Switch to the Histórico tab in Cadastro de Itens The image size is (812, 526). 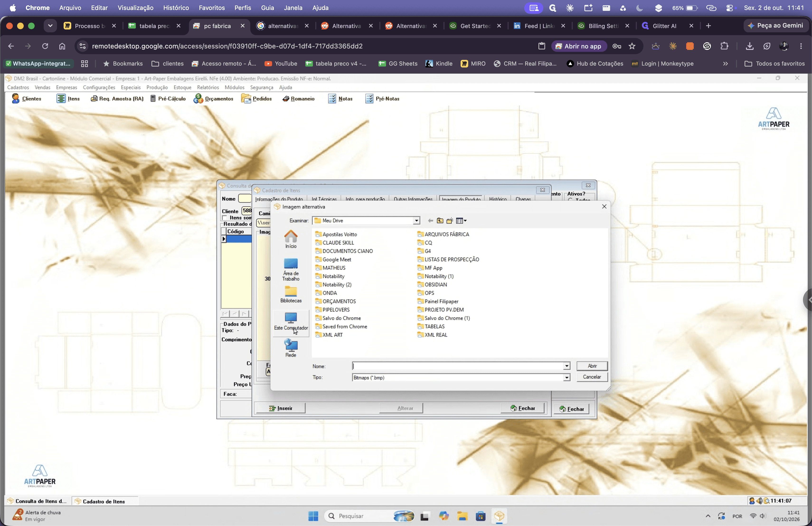click(497, 199)
